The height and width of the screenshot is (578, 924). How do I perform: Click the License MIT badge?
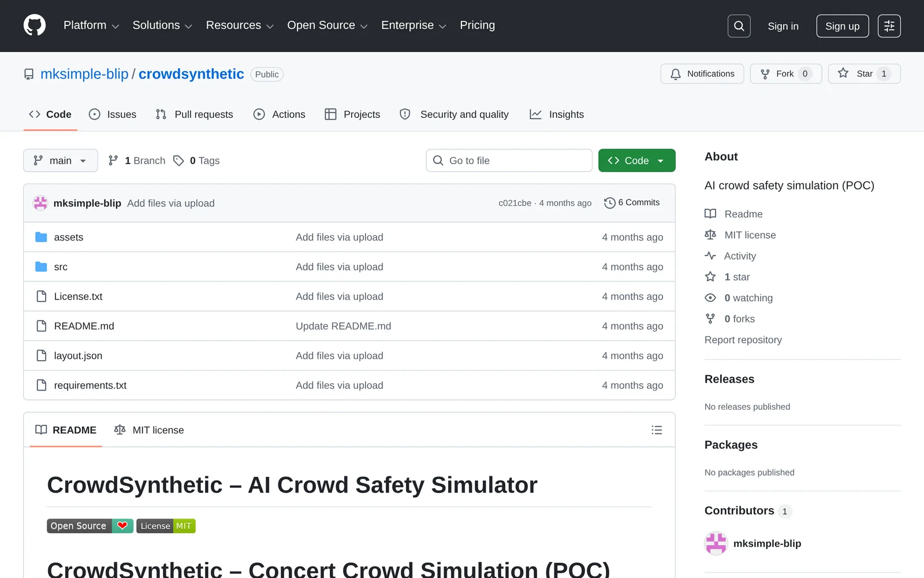coord(166,526)
